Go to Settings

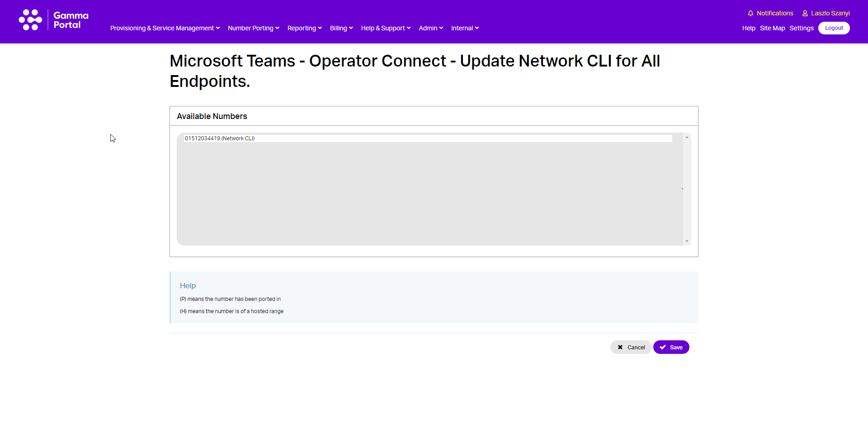coord(802,28)
